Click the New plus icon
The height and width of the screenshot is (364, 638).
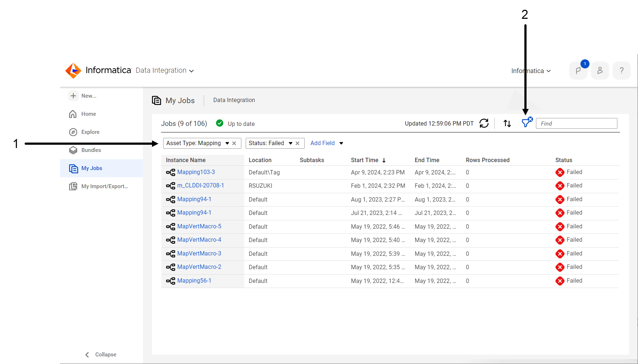(73, 96)
